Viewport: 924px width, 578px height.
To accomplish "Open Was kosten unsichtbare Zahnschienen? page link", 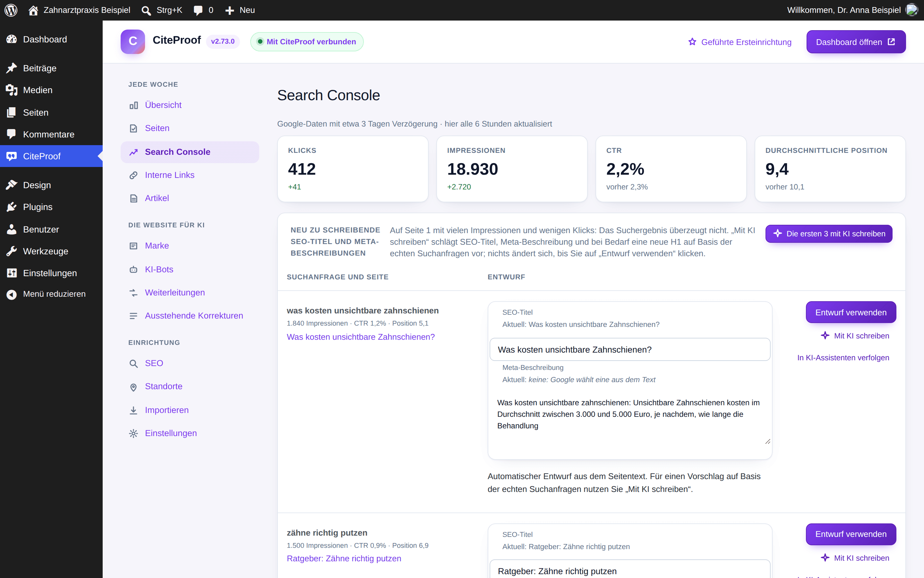I will click(x=360, y=337).
